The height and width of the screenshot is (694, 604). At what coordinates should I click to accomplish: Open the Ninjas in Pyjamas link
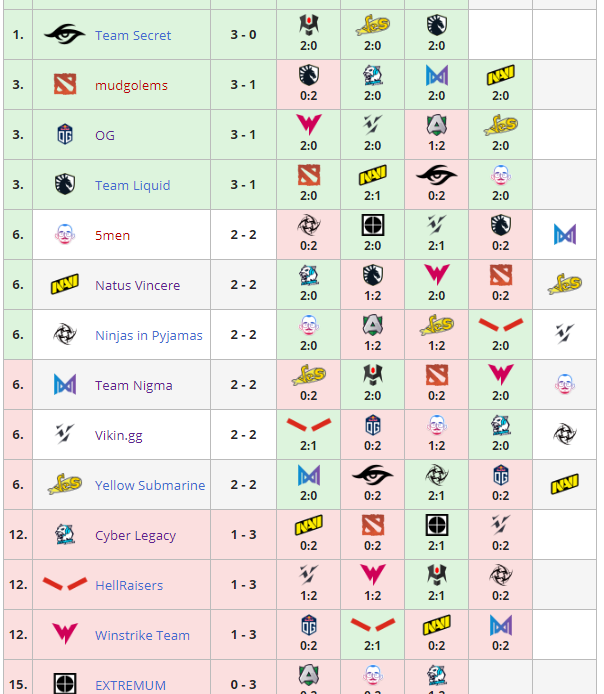coord(148,335)
